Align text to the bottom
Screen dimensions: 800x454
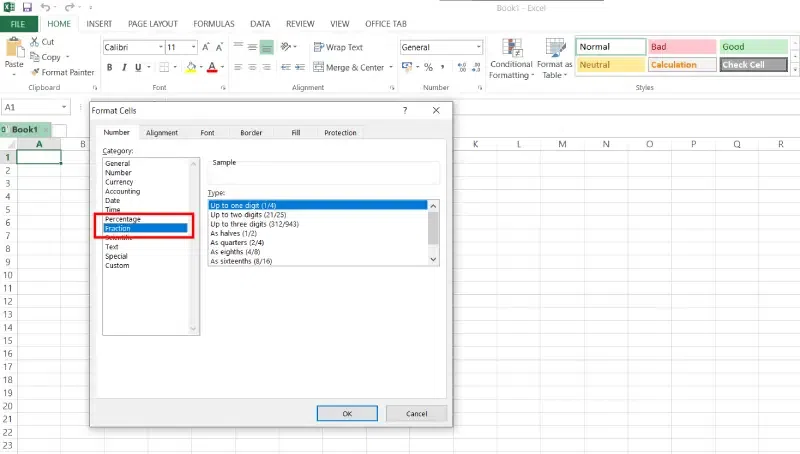266,47
